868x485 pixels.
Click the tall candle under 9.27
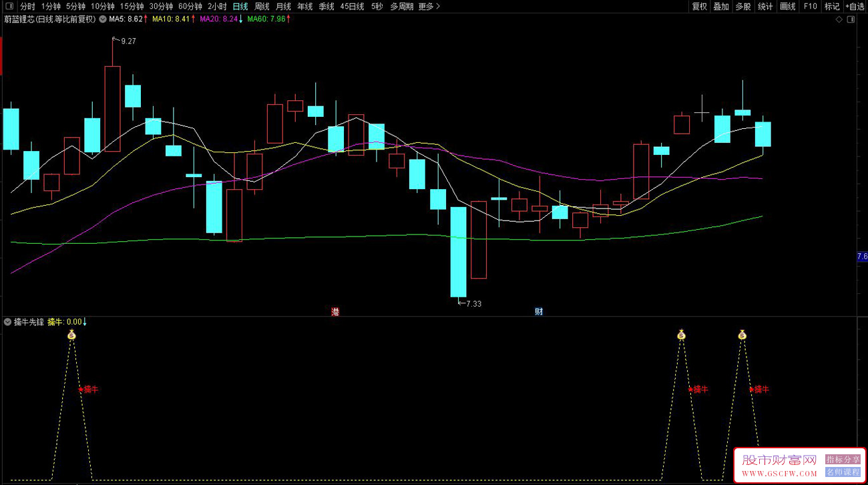click(x=112, y=108)
